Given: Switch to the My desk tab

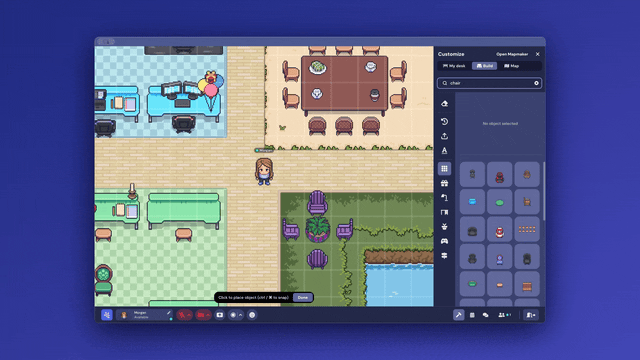Looking at the screenshot, I should [x=454, y=66].
